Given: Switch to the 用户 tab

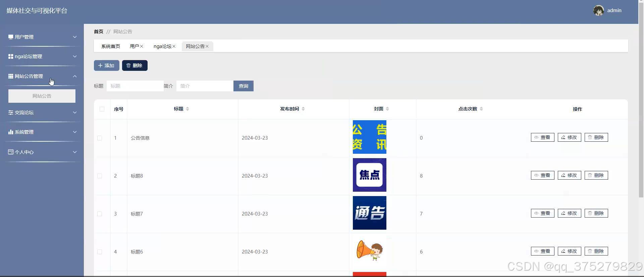Looking at the screenshot, I should click(x=134, y=46).
